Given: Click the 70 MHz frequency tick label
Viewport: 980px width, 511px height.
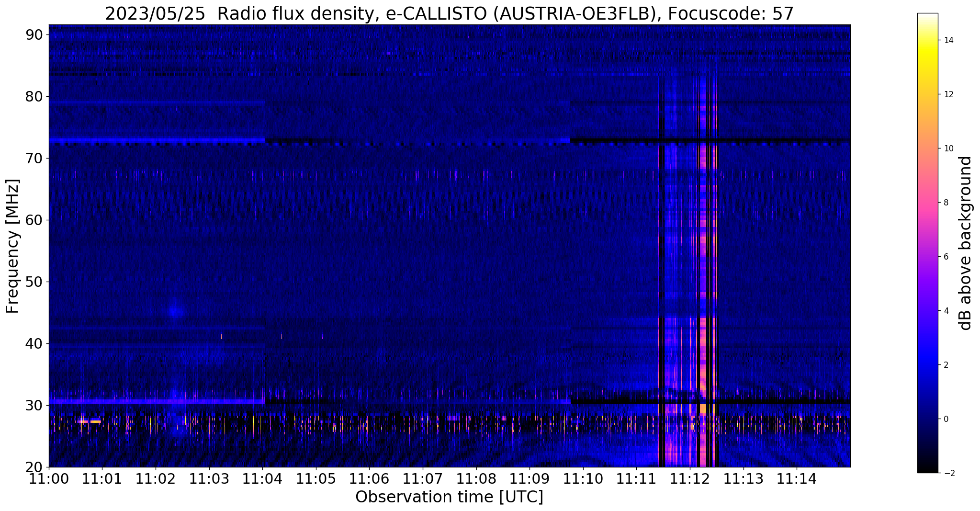Looking at the screenshot, I should (x=34, y=159).
